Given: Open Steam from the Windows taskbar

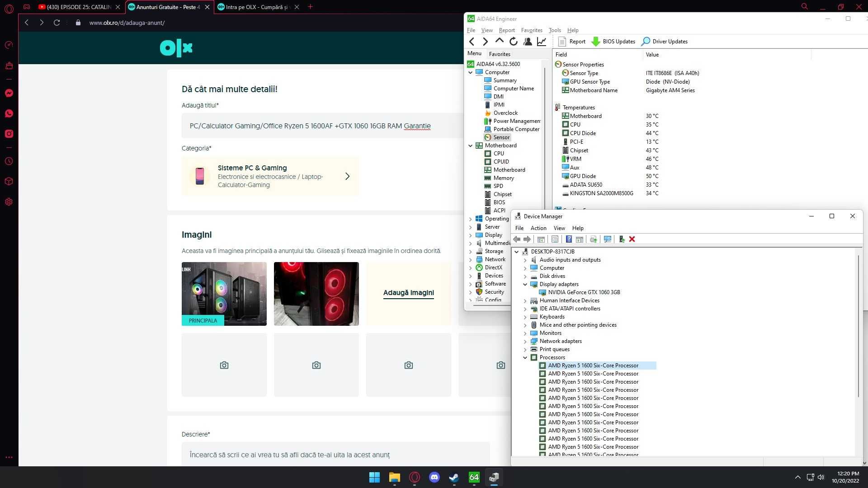Looking at the screenshot, I should (x=454, y=477).
